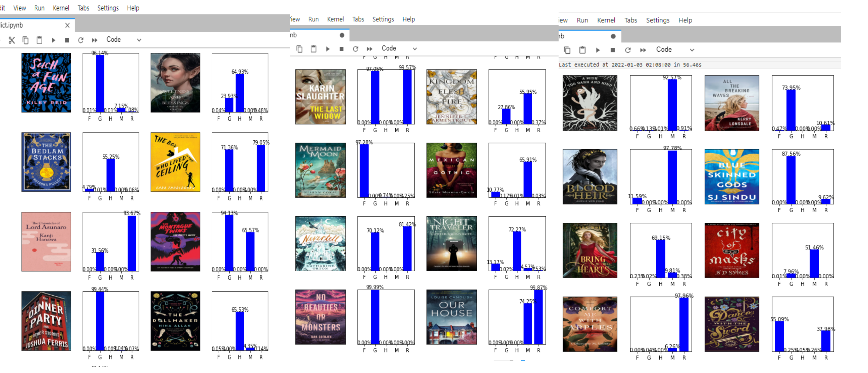Click Lord Asunaro book cover

point(46,242)
